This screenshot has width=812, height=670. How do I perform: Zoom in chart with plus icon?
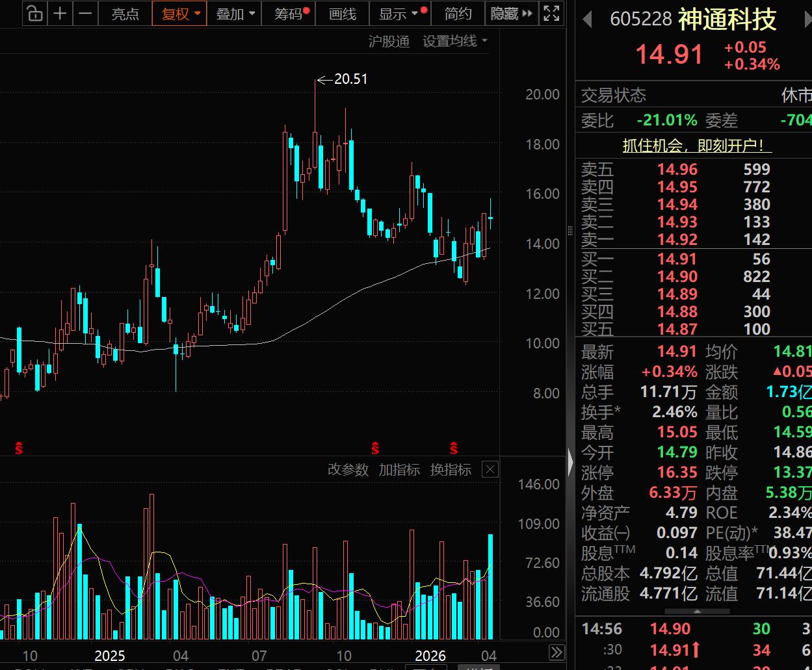pos(60,13)
